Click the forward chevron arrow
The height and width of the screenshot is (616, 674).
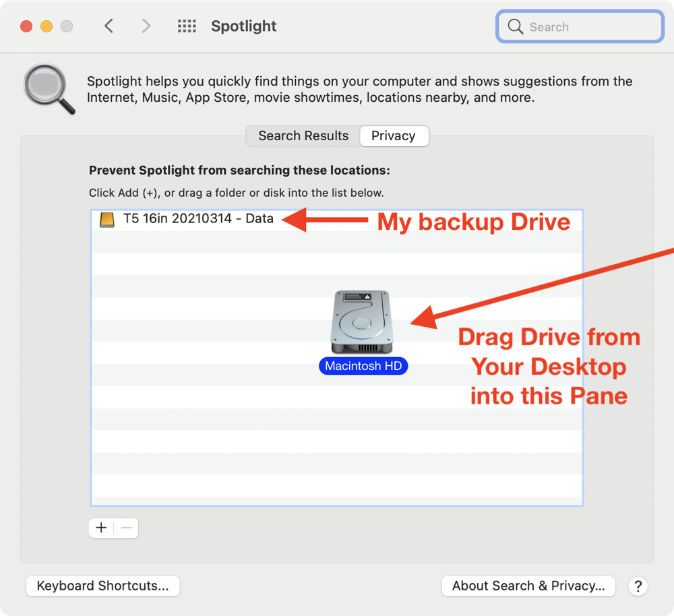(x=146, y=26)
